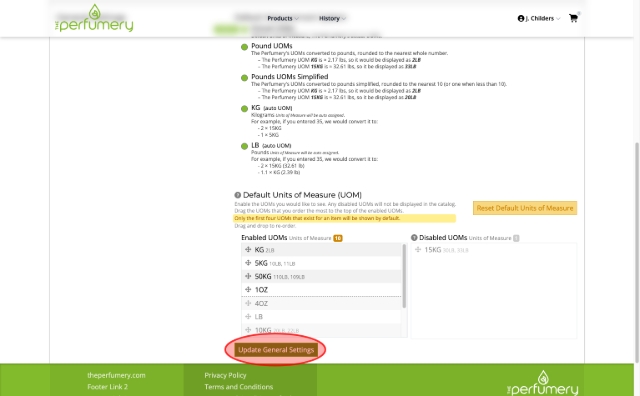Open theperfumery.com footer link
640x396 pixels.
(116, 375)
